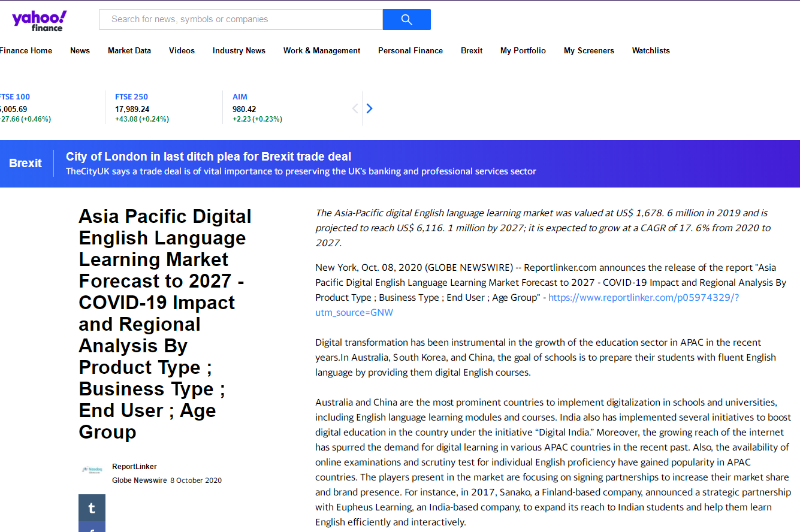Image resolution: width=800 pixels, height=532 pixels.
Task: Click the 980.42 AIM value
Action: click(244, 109)
